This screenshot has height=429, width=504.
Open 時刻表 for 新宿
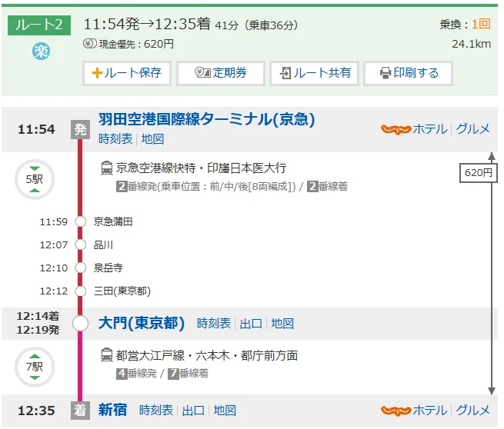pyautogui.click(x=156, y=411)
